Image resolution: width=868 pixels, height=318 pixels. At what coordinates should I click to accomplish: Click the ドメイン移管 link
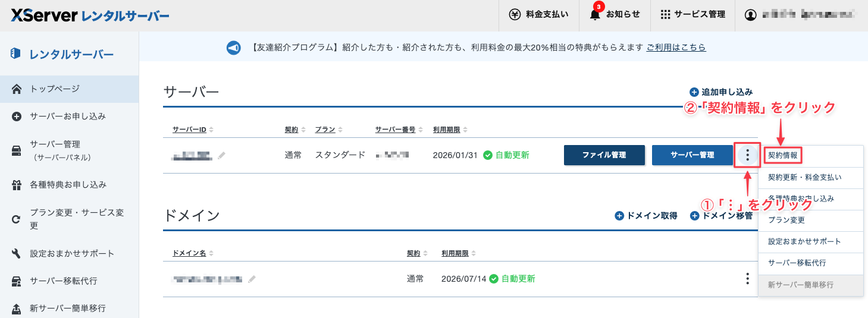pos(722,216)
